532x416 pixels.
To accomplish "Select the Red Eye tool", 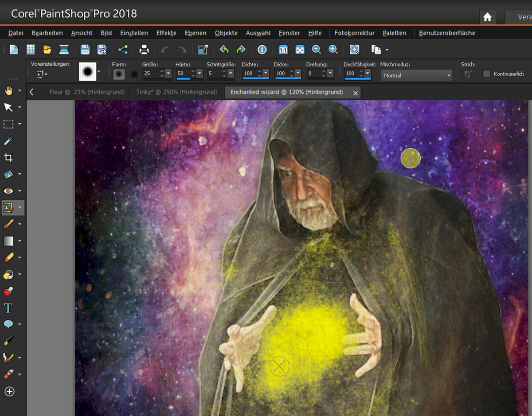I will [8, 191].
